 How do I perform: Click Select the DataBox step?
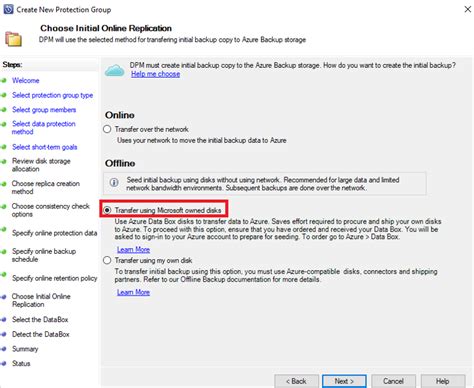tap(40, 319)
